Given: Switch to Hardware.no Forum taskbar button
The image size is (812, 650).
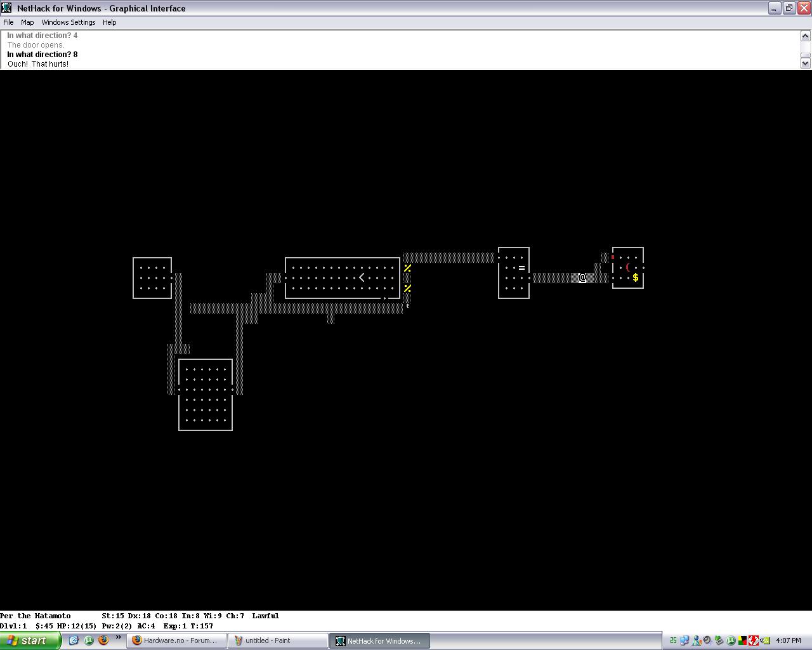Looking at the screenshot, I should click(176, 640).
